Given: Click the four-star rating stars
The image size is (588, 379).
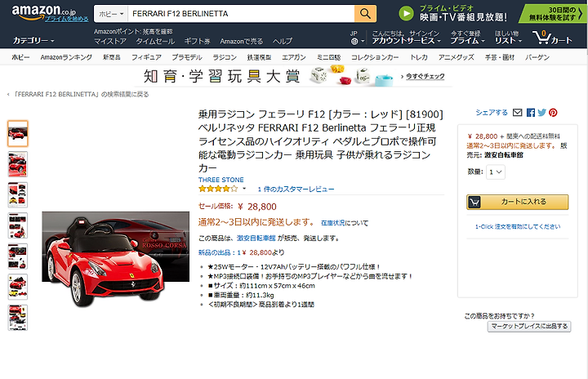Looking at the screenshot, I should pos(218,189).
